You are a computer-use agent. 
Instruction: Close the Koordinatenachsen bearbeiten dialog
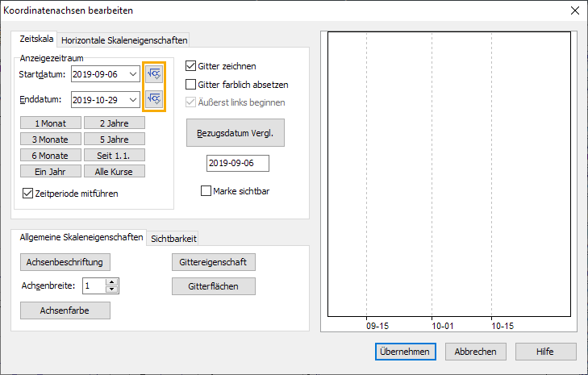point(574,10)
